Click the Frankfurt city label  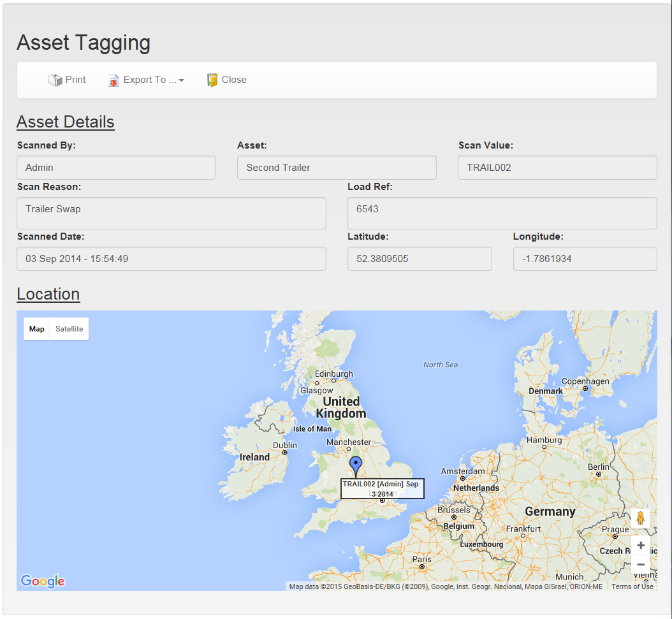tap(523, 529)
